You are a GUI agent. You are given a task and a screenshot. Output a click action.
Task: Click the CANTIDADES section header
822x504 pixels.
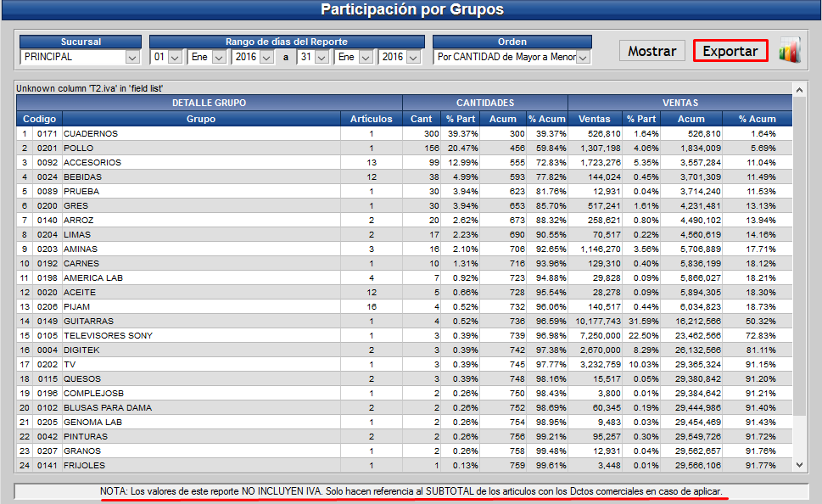click(485, 103)
